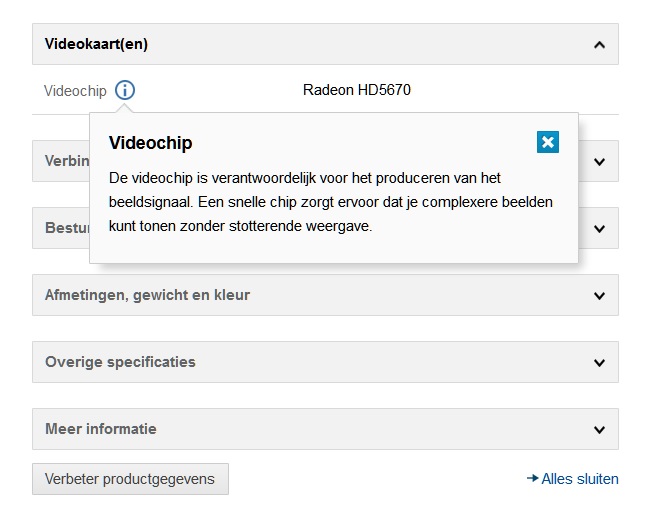Expand the Bestu... section chevron
This screenshot has height=505, width=661.
599,228
